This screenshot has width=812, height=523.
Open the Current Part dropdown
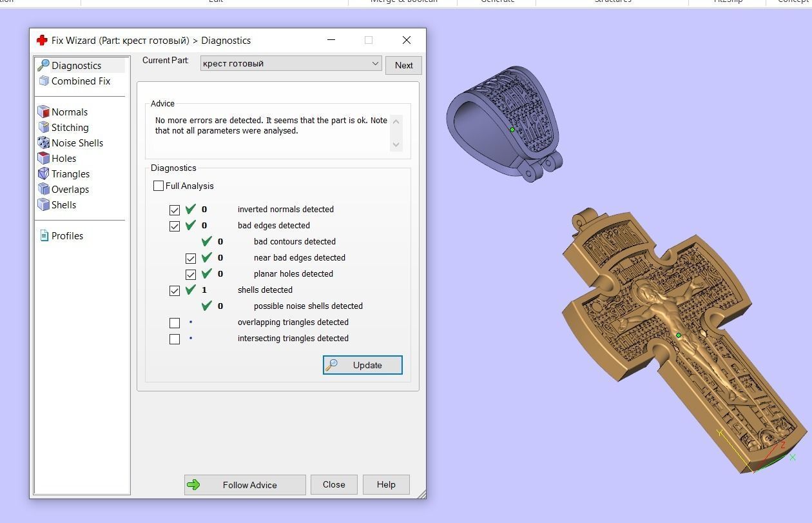tap(291, 63)
